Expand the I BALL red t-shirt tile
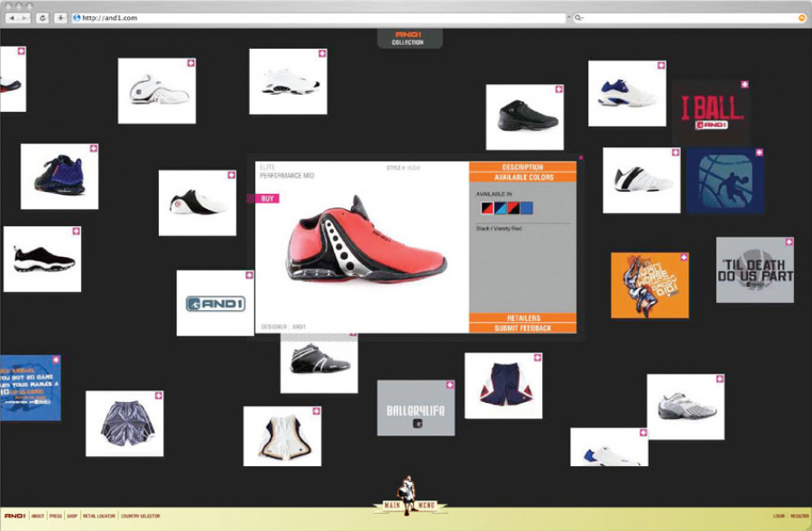Viewport: 812px width, 531px height. click(x=744, y=85)
